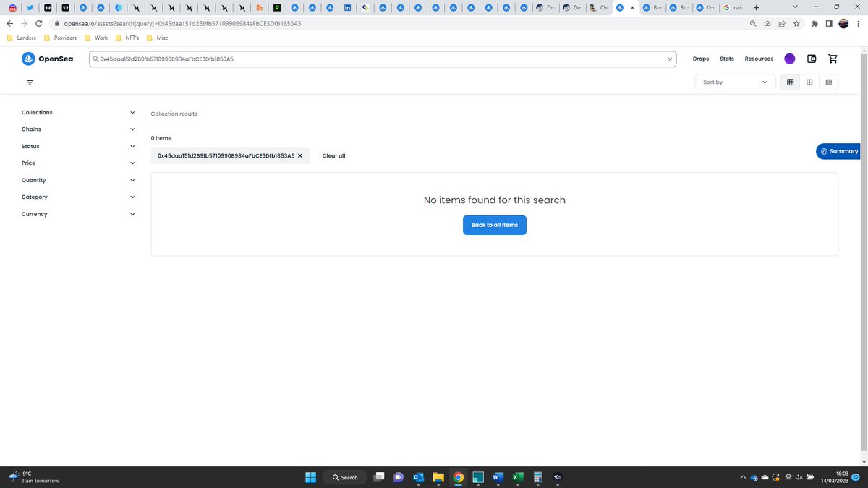868x488 pixels.
Task: Open the Stats menu
Action: click(727, 59)
